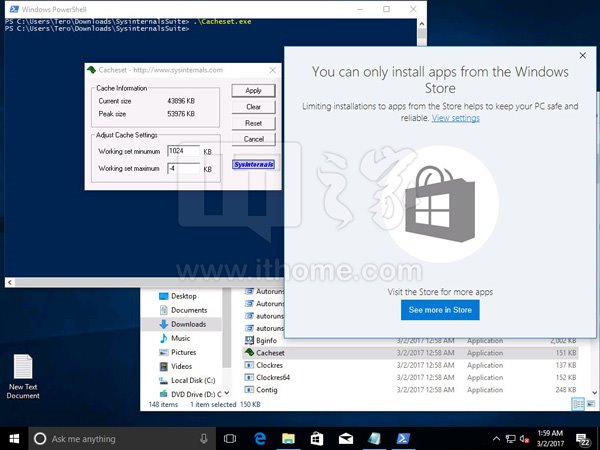600x450 pixels.
Task: Click the Sysinternals logo button in Cacheset
Action: pyautogui.click(x=253, y=165)
